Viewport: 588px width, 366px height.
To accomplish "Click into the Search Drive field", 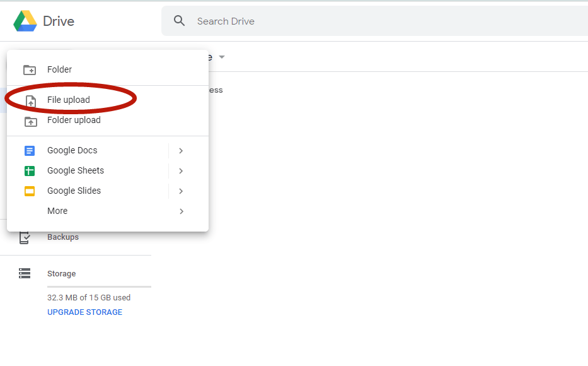I will 375,21.
